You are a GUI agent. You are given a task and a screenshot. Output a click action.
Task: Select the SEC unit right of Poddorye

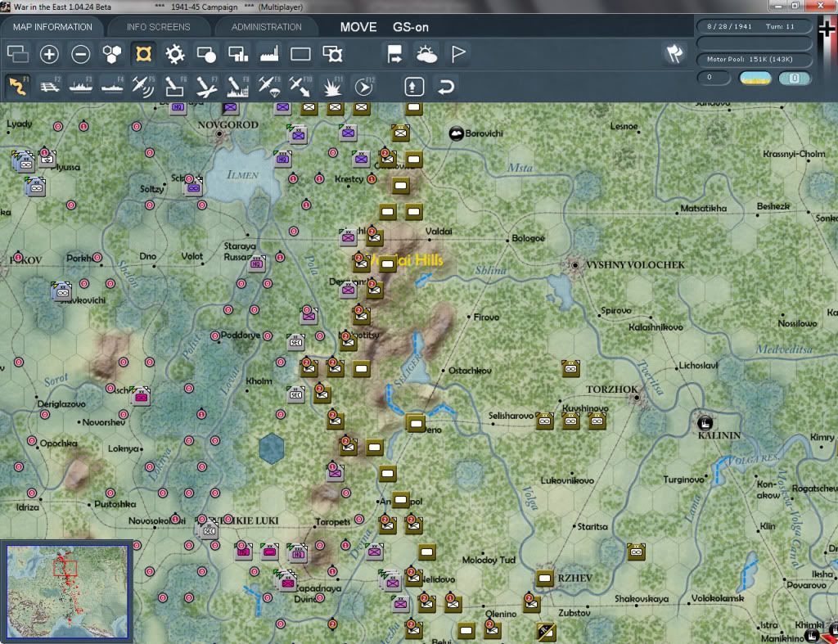click(295, 342)
